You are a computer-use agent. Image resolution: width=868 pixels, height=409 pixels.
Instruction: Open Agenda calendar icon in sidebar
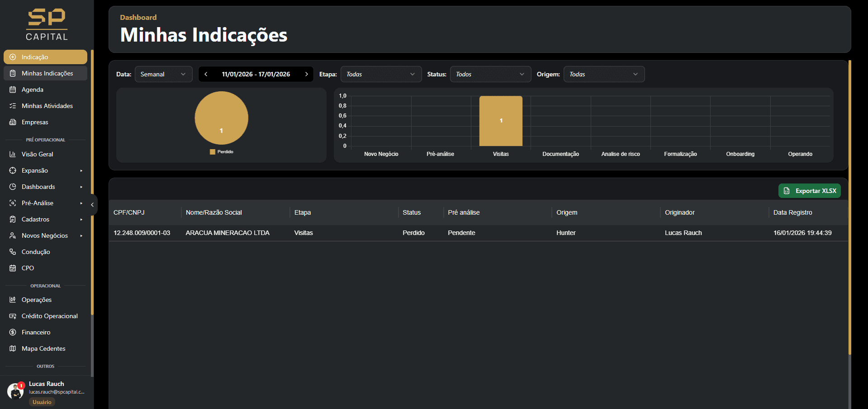pos(13,89)
